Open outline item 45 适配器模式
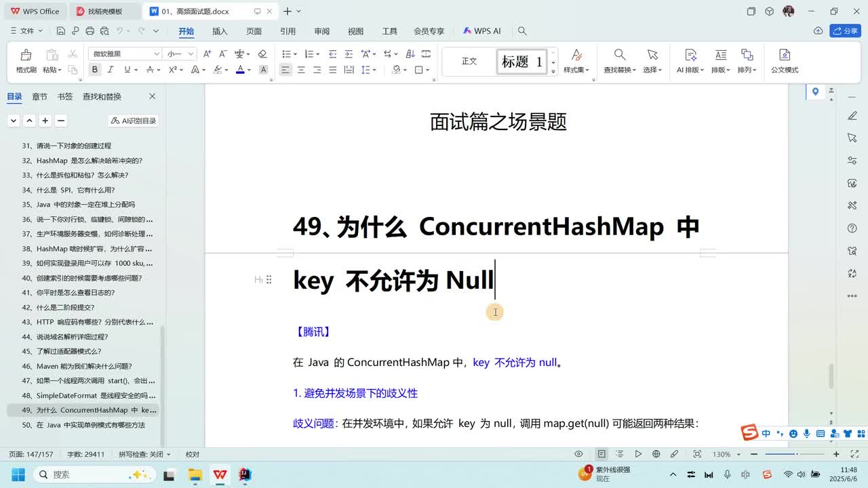 coord(62,351)
